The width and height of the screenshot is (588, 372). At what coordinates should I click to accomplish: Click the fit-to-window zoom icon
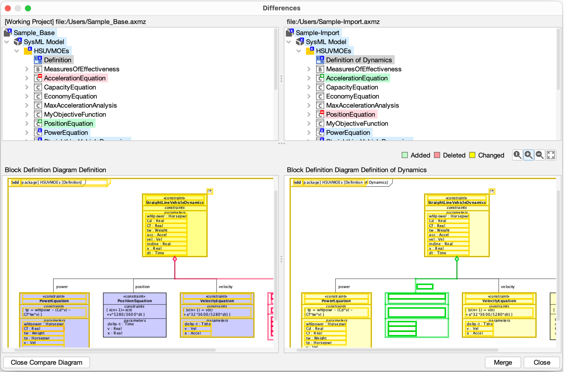coord(551,155)
